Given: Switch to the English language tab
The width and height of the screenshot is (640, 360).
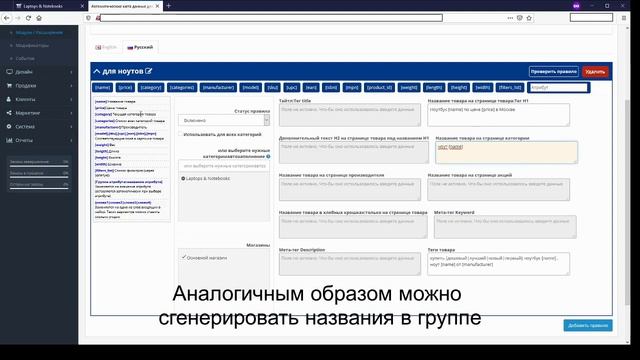Looking at the screenshot, I should 107,47.
